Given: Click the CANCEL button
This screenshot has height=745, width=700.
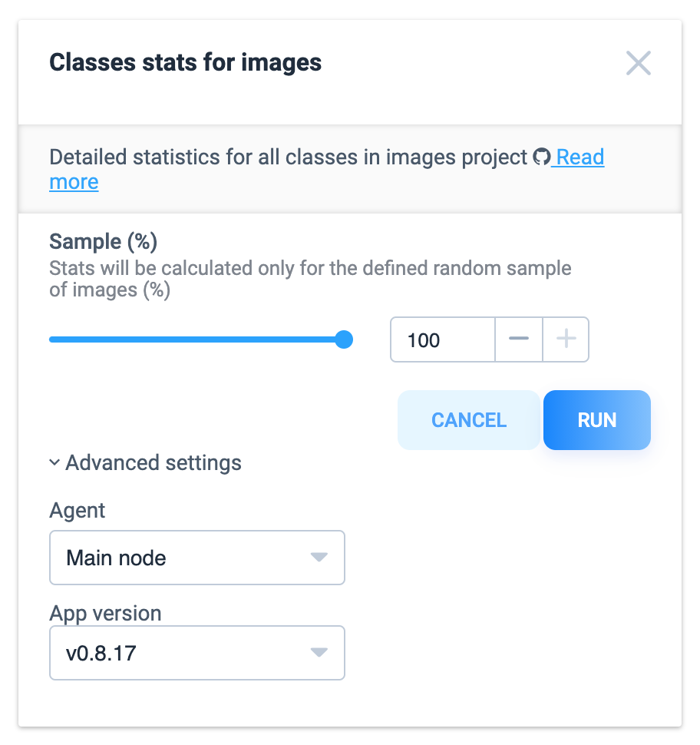Looking at the screenshot, I should click(x=469, y=420).
